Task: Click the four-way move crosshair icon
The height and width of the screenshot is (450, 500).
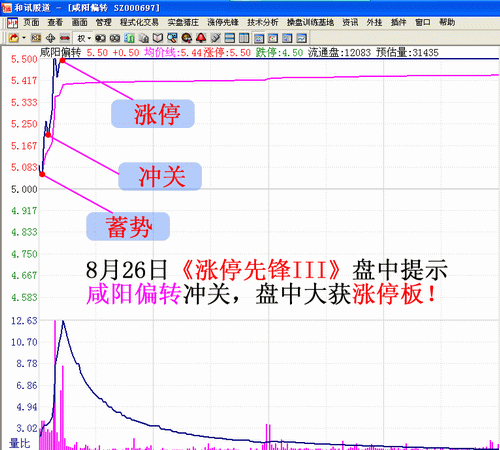Action: (50, 38)
